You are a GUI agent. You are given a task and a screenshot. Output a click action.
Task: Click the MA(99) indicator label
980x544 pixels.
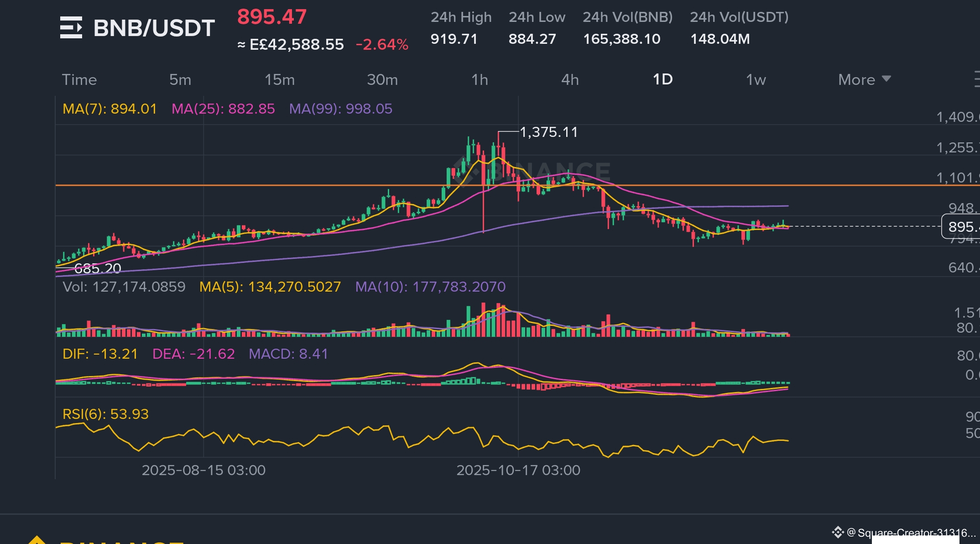(x=340, y=109)
